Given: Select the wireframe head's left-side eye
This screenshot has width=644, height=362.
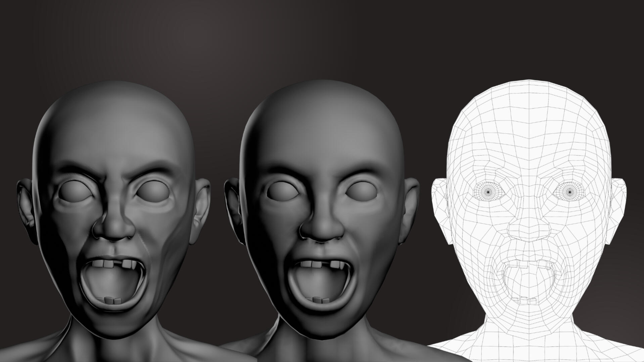Looking at the screenshot, I should coord(488,192).
